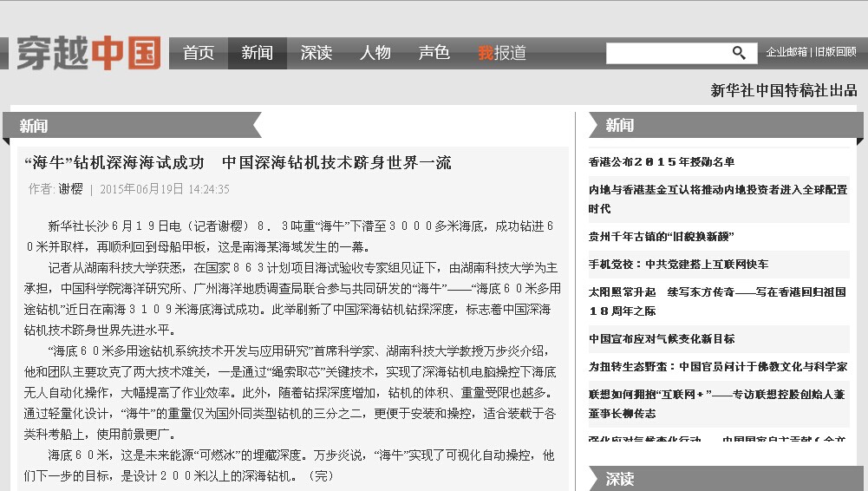Screen dimensions: 868x491
Task: Click the magnifier search icon
Action: [x=739, y=53]
